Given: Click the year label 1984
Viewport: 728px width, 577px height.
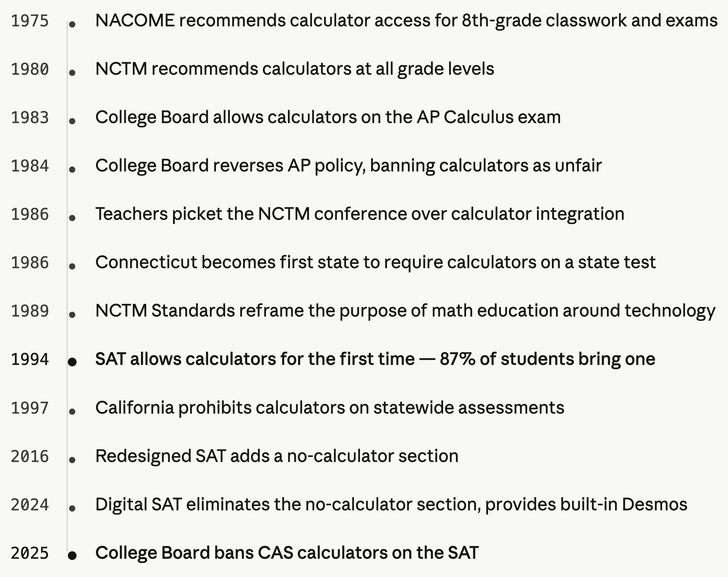Looking at the screenshot, I should point(30,166).
